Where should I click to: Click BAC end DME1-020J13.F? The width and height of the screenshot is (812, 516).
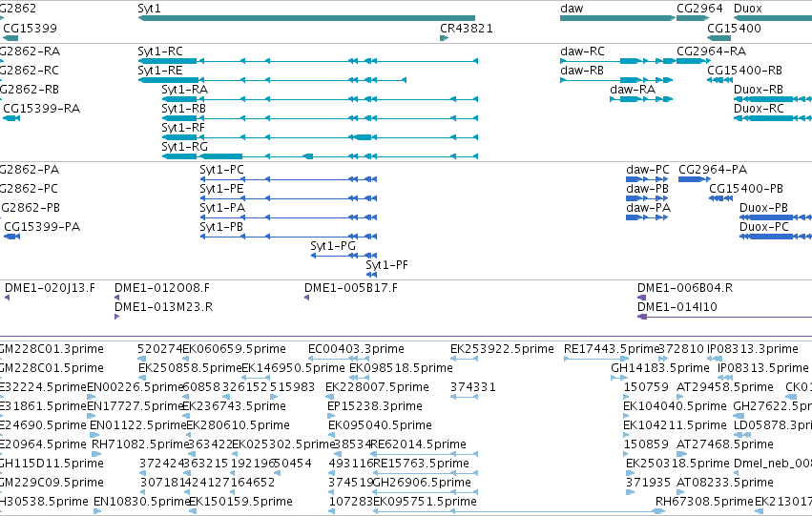8,298
